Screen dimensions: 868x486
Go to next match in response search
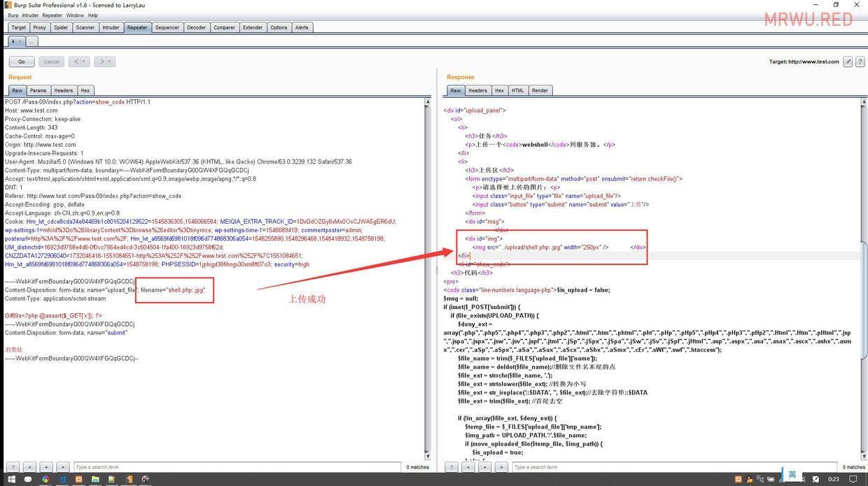pyautogui.click(x=501, y=467)
